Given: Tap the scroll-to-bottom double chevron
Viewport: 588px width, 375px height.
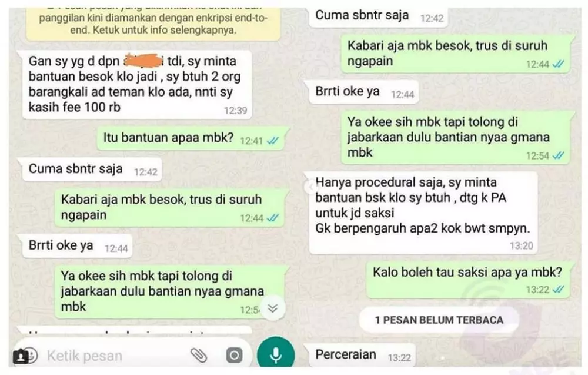Looking at the screenshot, I should (273, 308).
